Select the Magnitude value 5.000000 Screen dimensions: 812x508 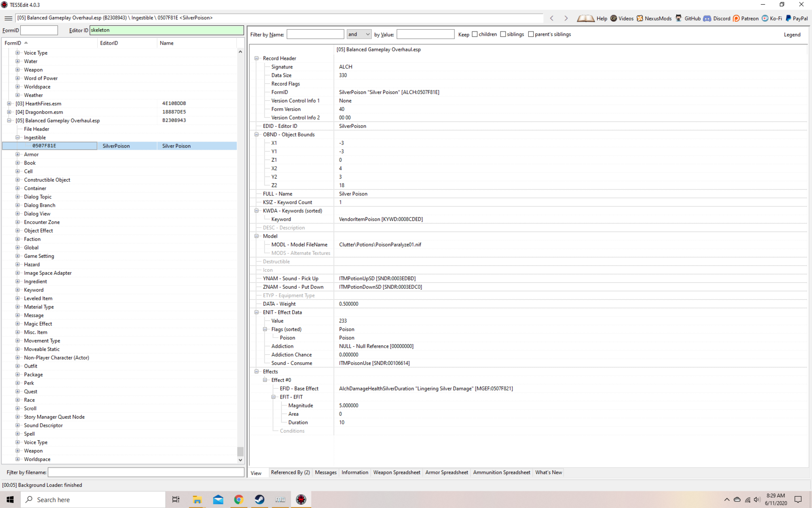click(349, 405)
